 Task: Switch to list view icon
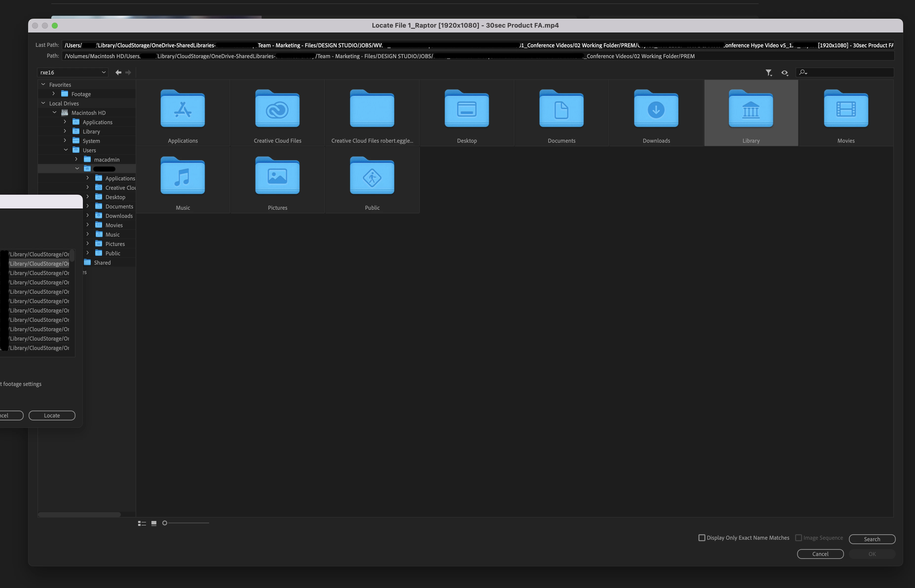click(142, 523)
